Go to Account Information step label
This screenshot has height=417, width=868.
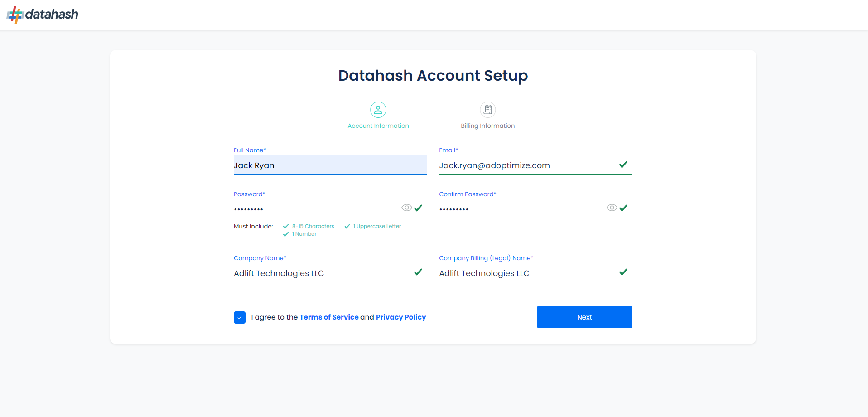click(378, 126)
